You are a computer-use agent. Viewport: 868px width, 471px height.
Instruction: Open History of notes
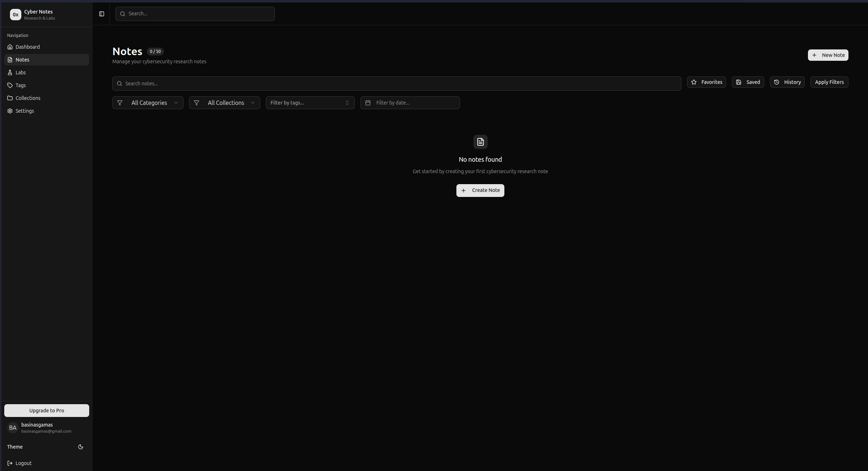[787, 82]
